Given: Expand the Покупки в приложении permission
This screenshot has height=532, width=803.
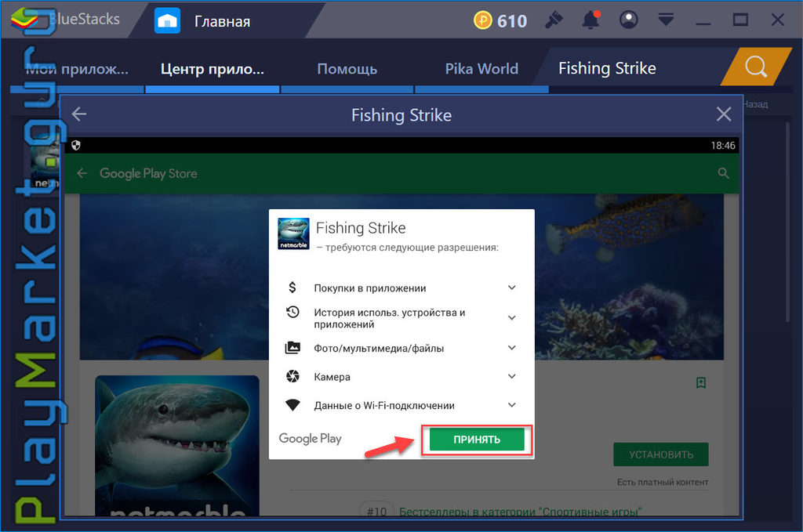Looking at the screenshot, I should tap(511, 288).
